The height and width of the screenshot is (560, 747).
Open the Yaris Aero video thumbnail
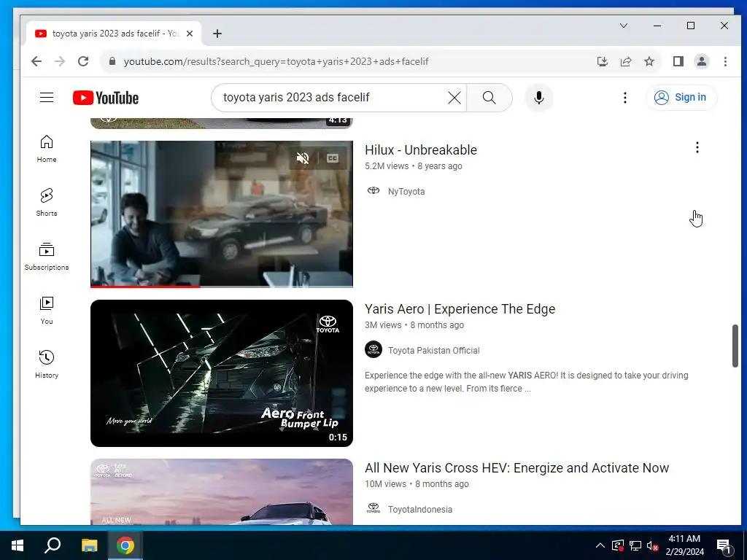222,373
